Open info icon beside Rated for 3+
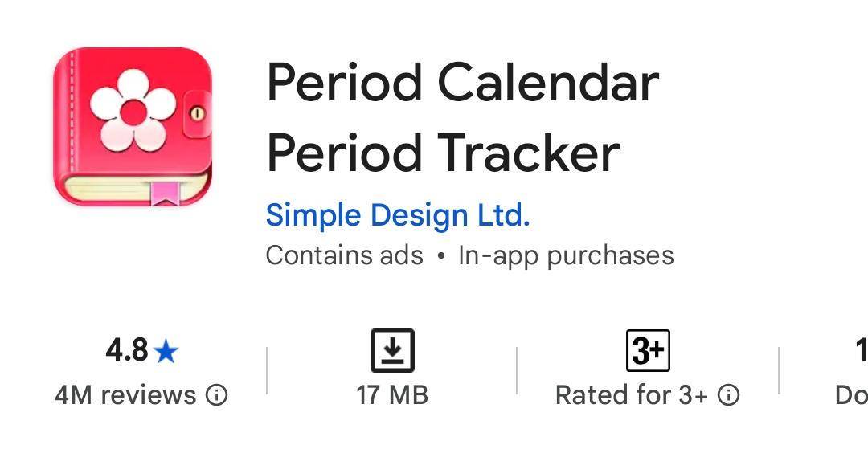The width and height of the screenshot is (868, 461). (x=728, y=395)
